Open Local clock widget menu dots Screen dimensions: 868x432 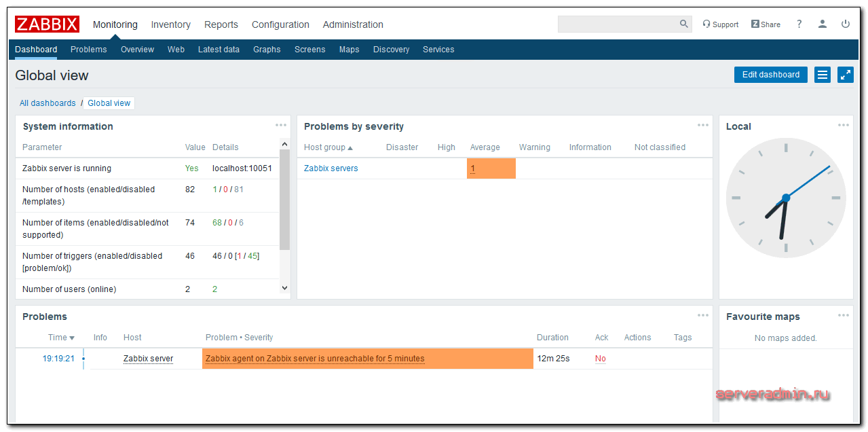[x=844, y=126]
